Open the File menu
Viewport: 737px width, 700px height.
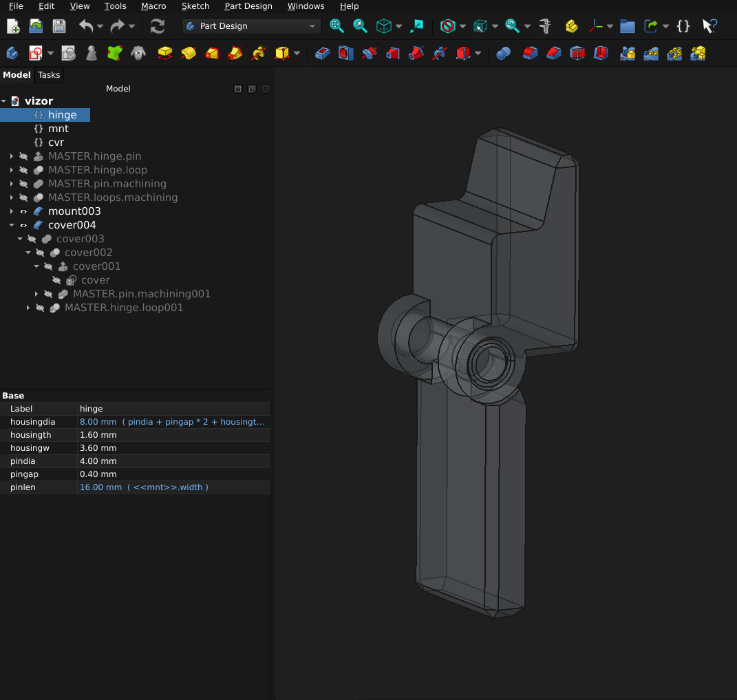(16, 6)
